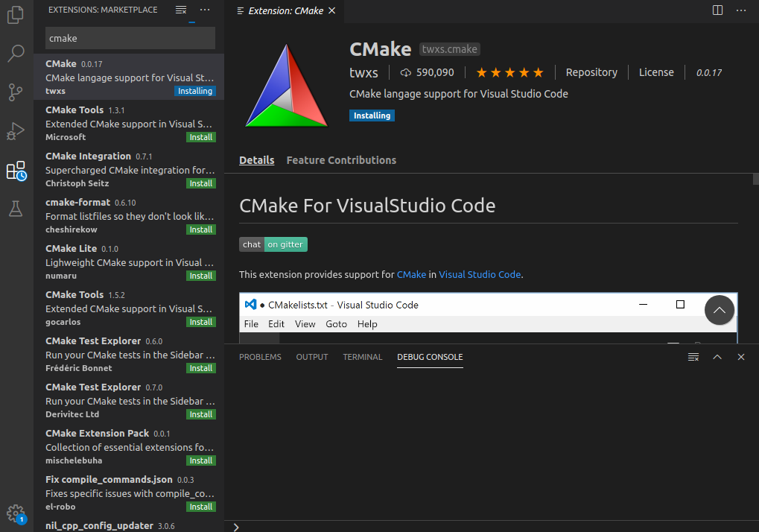
Task: Click the twxs publisher name
Action: [x=363, y=72]
